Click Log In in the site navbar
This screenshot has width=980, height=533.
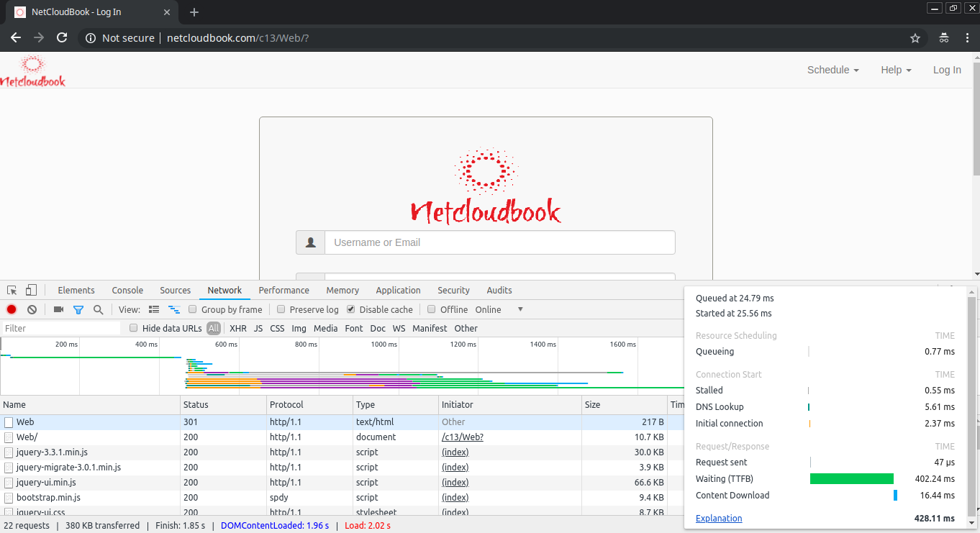click(947, 70)
